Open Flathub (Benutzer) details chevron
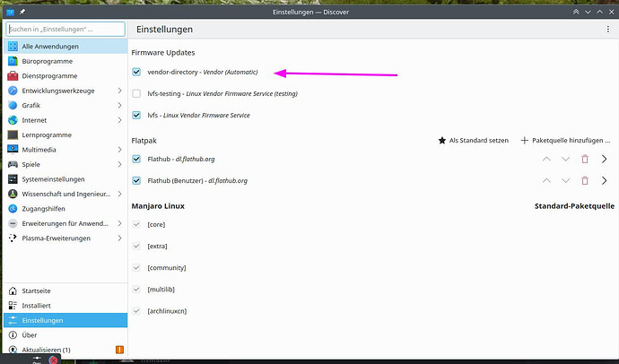This screenshot has width=619, height=364. click(x=605, y=180)
